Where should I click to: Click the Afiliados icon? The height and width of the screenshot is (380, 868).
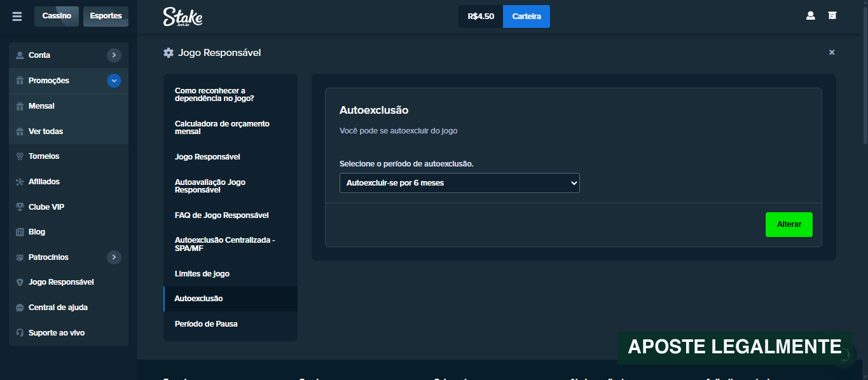20,182
